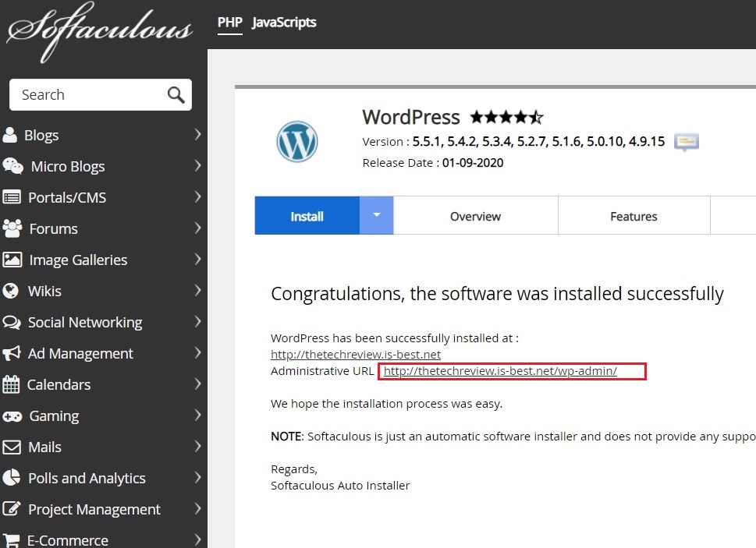Click the release date 01-09-2020 text
The height and width of the screenshot is (548, 756).
473,163
